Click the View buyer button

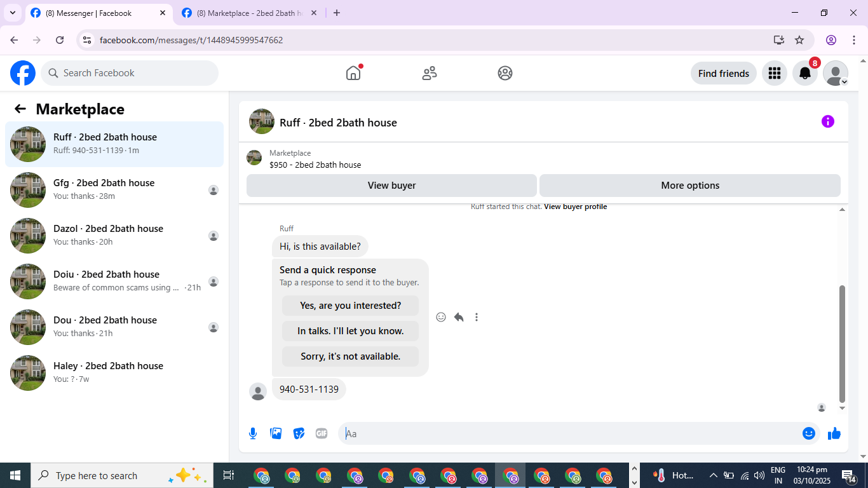click(391, 186)
